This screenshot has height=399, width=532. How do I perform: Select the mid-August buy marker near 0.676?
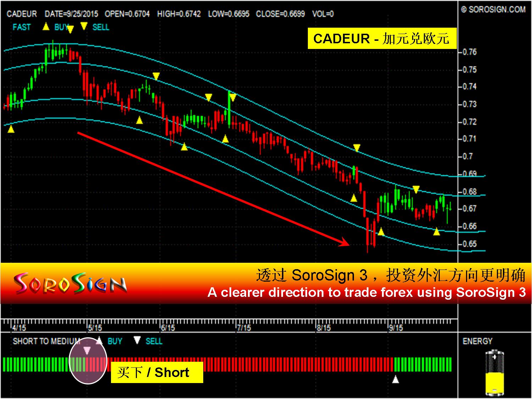click(354, 198)
